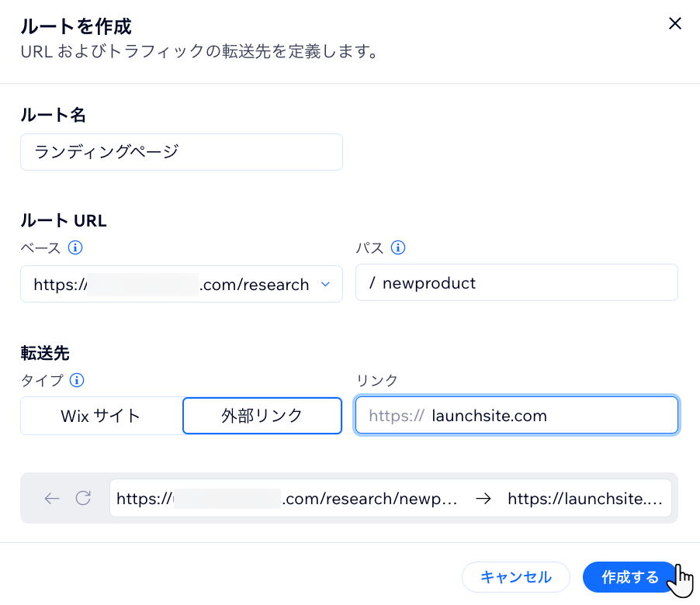700x605 pixels.
Task: Select the Wix サイト forwarding type
Action: pos(101,416)
